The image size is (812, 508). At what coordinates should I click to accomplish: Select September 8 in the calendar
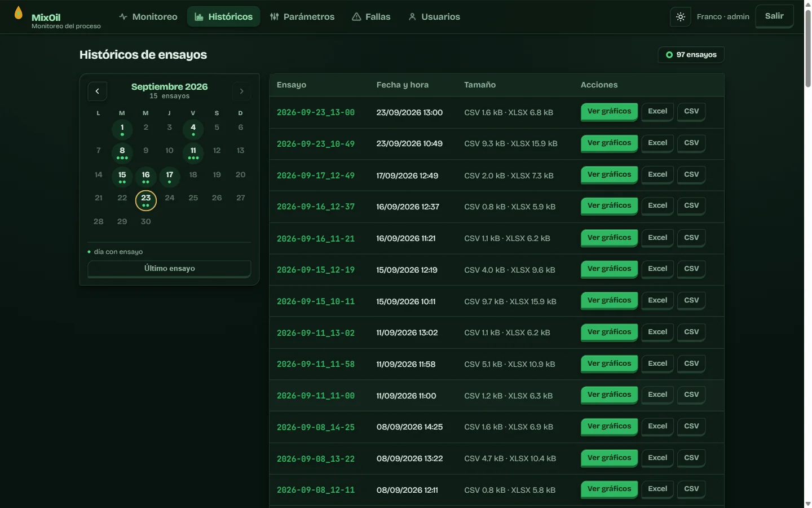pos(122,152)
